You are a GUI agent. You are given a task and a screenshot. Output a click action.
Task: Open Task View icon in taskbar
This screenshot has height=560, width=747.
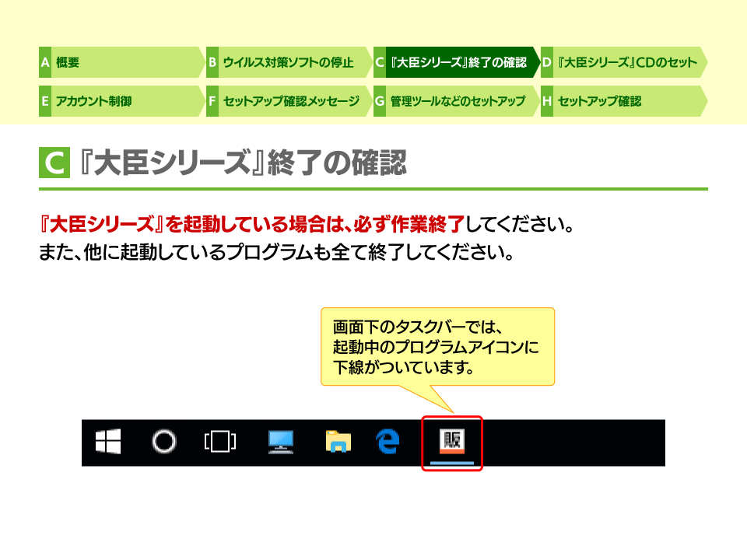tap(220, 442)
